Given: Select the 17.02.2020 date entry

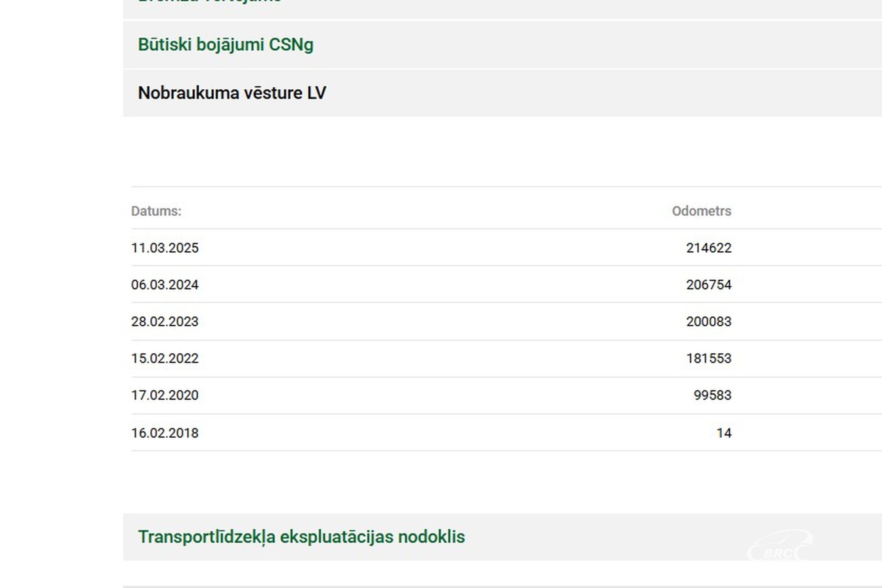Looking at the screenshot, I should 165,395.
